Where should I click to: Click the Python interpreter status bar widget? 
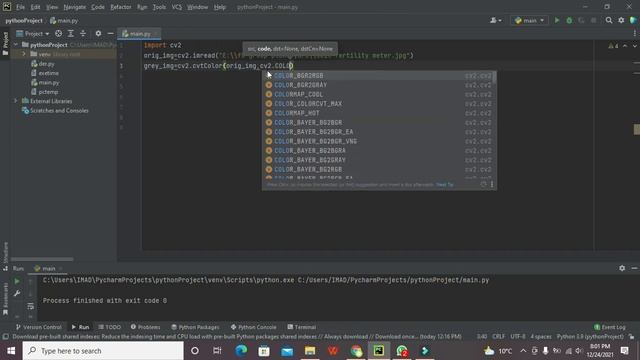[x=590, y=336]
